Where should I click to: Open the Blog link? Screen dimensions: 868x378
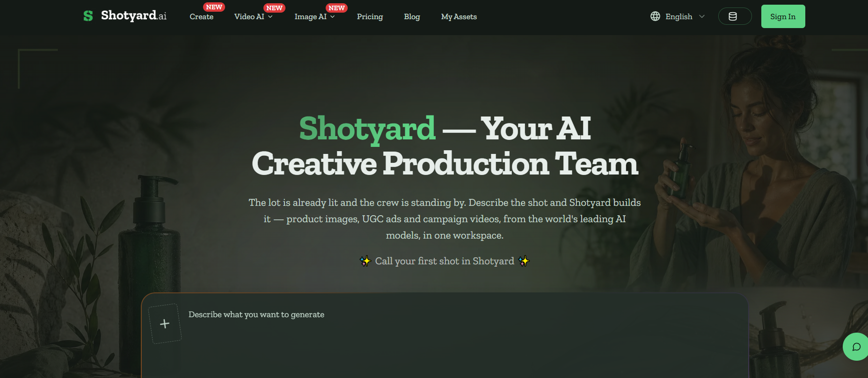point(412,17)
